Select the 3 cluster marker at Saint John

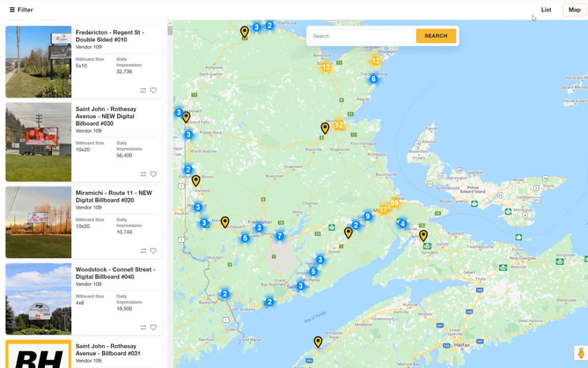(300, 286)
